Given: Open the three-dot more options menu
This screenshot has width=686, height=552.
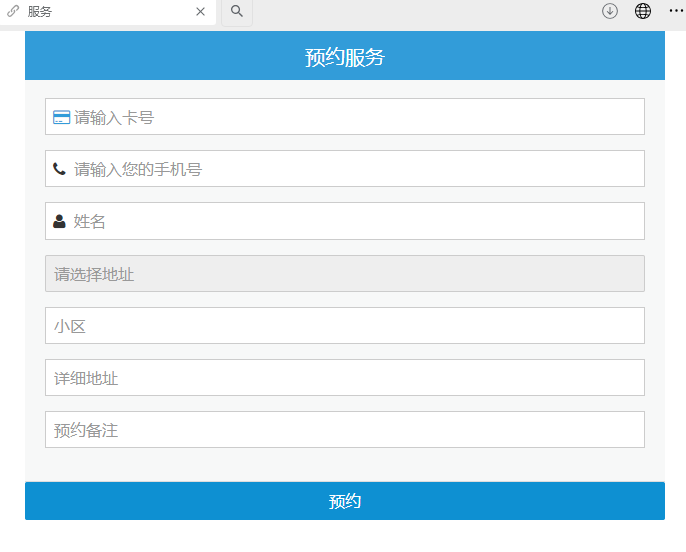Looking at the screenshot, I should (x=676, y=12).
